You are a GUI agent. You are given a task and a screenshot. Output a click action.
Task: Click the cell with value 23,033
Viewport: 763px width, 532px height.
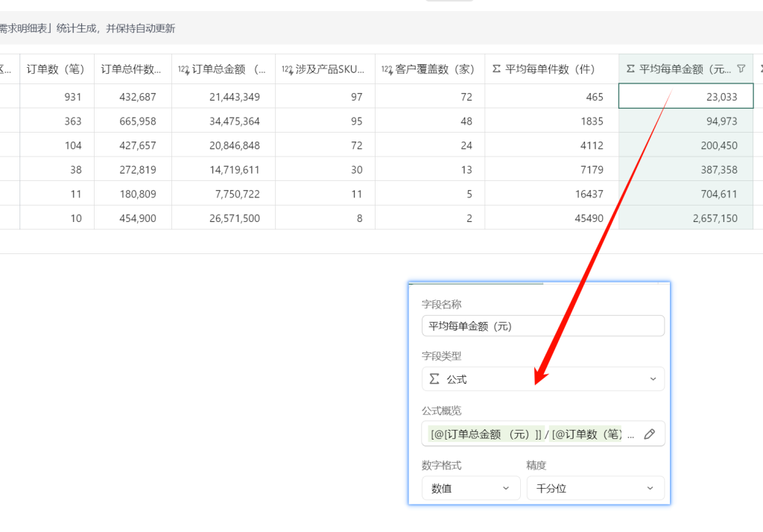pyautogui.click(x=686, y=96)
